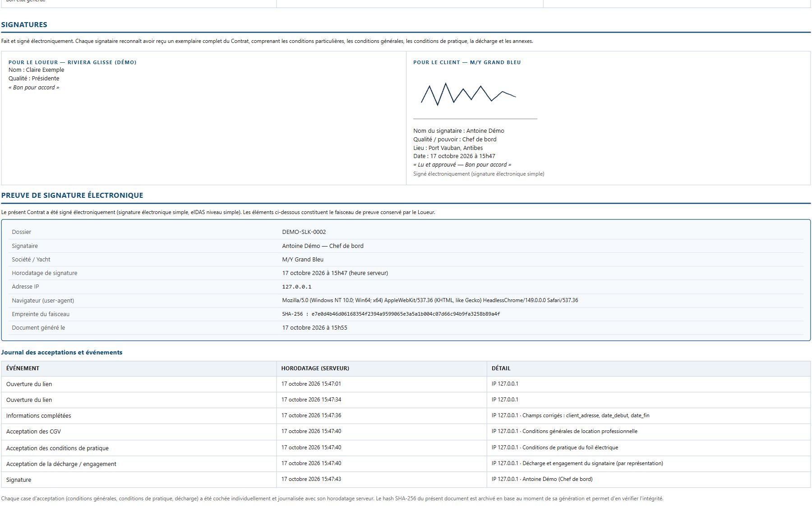Viewport: 812px width, 508px height.
Task: Click 'Acceptation des conditions de pratique' event
Action: (x=57, y=448)
